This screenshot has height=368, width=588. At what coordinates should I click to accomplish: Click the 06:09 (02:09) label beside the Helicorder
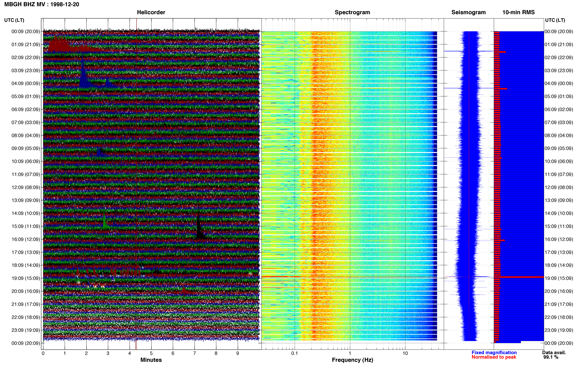(26, 109)
